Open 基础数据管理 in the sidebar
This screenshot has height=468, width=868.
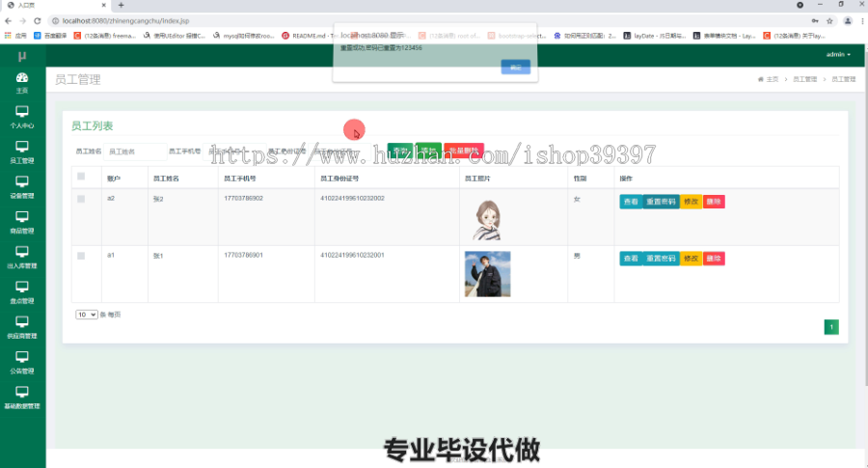22,398
